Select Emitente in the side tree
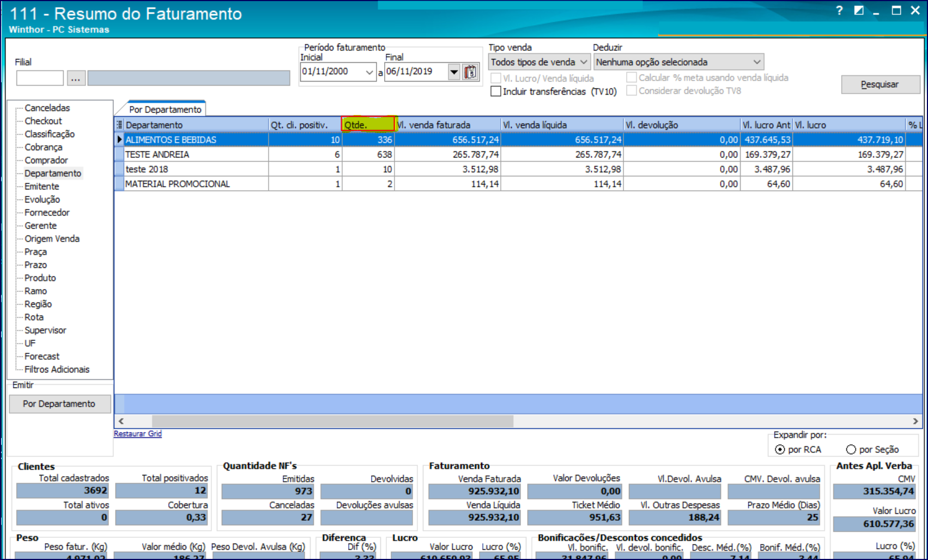Image resolution: width=928 pixels, height=560 pixels. [41, 186]
